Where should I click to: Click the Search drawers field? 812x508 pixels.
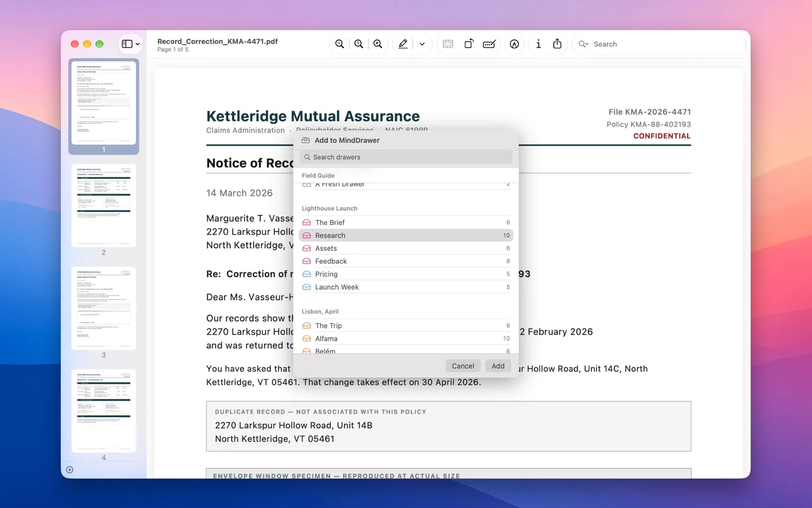pos(406,157)
